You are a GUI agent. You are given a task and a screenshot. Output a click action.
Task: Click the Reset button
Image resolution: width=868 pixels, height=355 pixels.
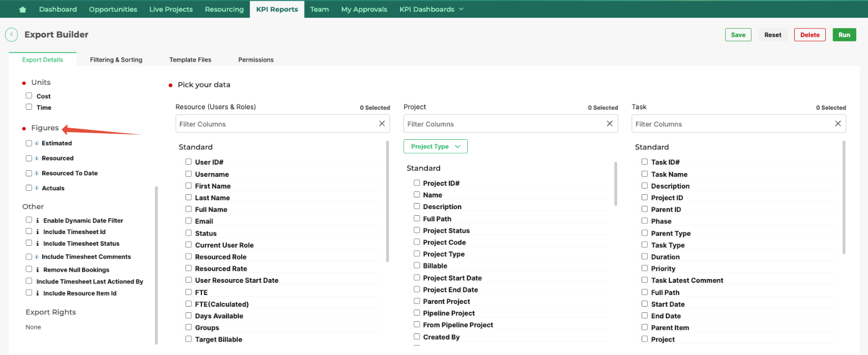773,34
